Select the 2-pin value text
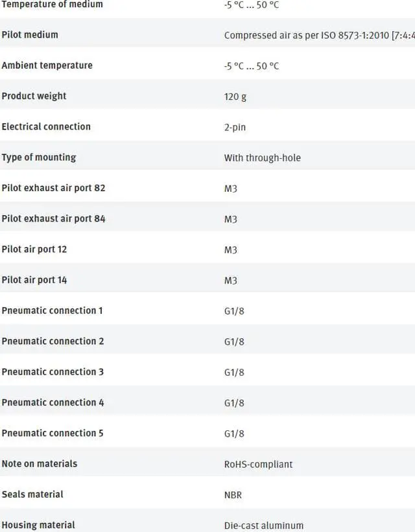Screen dimensions: 415x532 [x=235, y=127]
